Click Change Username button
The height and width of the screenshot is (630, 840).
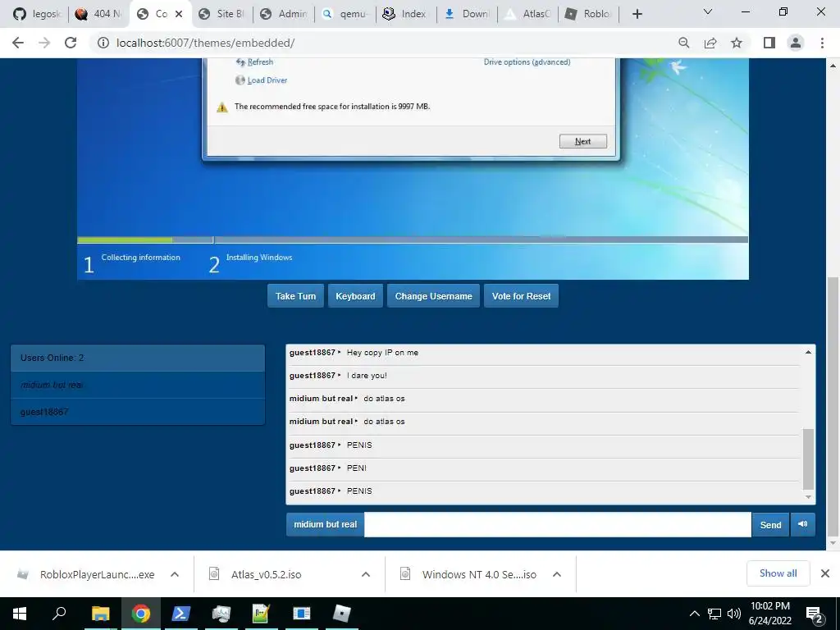[433, 295]
